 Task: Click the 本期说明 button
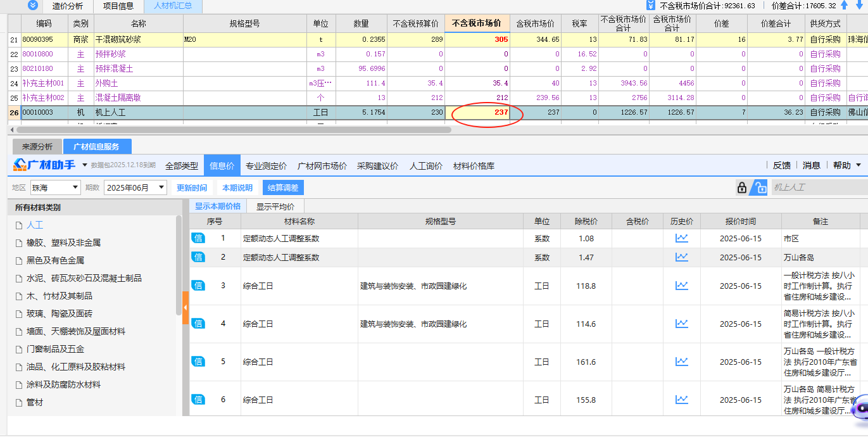pyautogui.click(x=237, y=187)
